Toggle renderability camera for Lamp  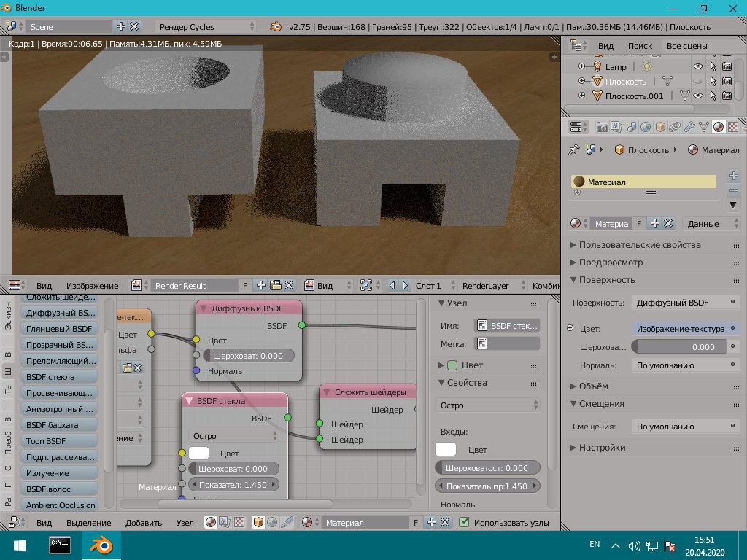tap(727, 66)
